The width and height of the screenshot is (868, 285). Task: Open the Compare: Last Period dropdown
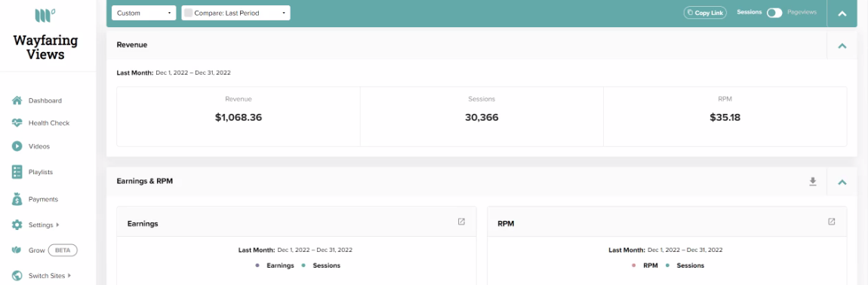coord(235,13)
